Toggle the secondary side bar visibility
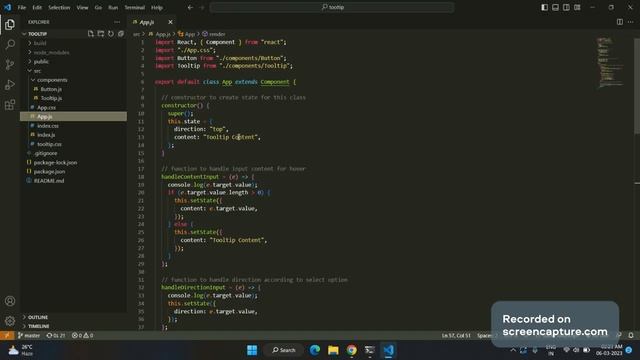 point(567,7)
